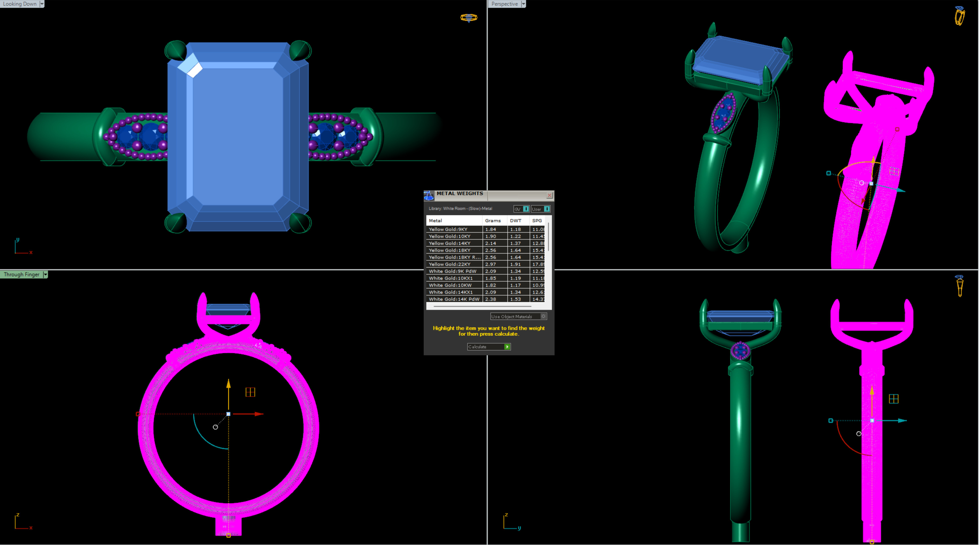Close the Metal Weights dialog
Screen dimensions: 980x545
click(549, 195)
